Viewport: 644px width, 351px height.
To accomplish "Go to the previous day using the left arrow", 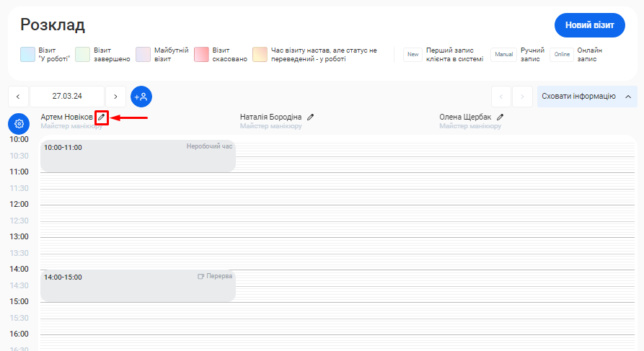I will click(x=18, y=97).
